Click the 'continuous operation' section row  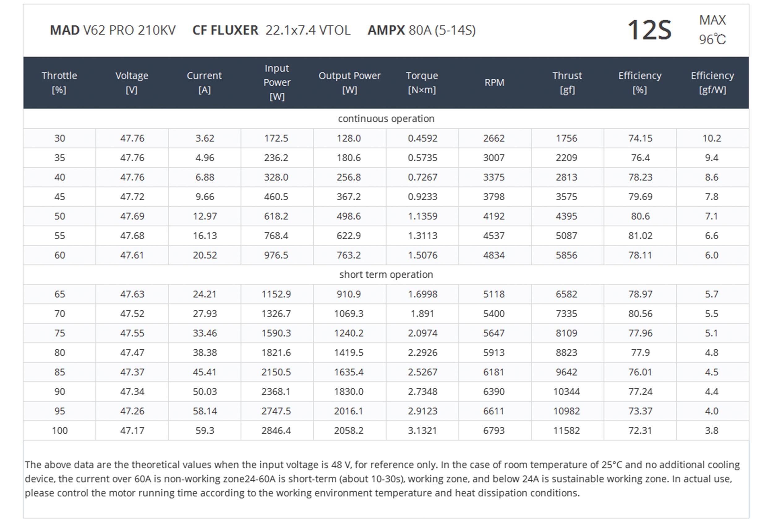tap(386, 119)
